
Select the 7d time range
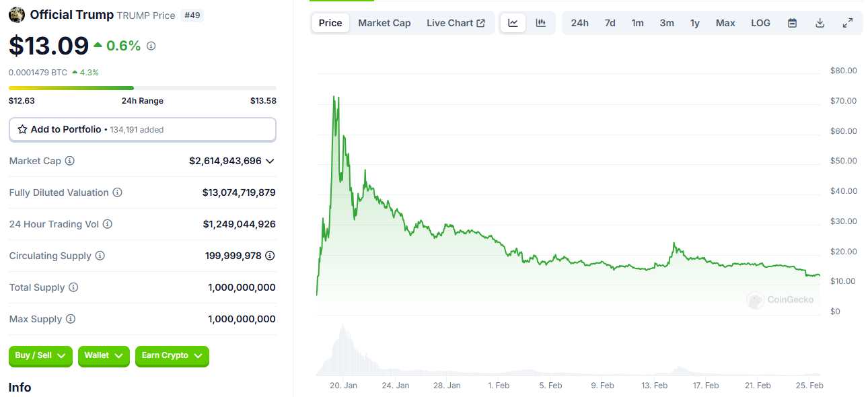pyautogui.click(x=610, y=23)
